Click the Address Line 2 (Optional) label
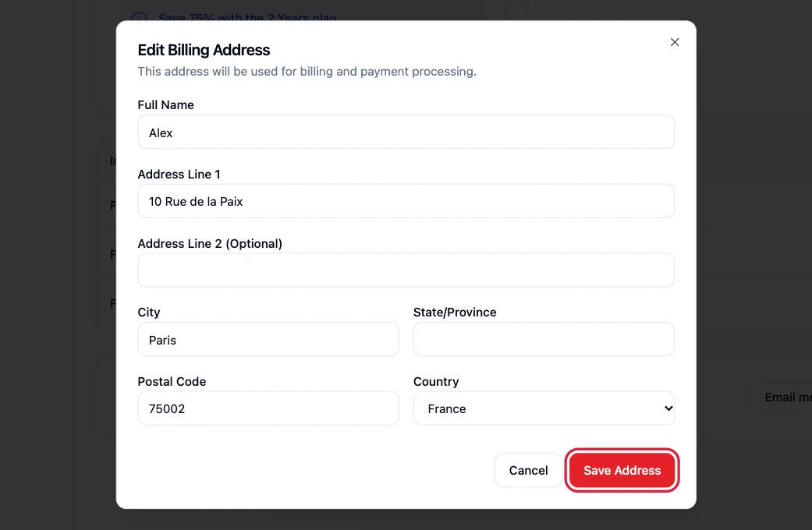 coord(210,244)
